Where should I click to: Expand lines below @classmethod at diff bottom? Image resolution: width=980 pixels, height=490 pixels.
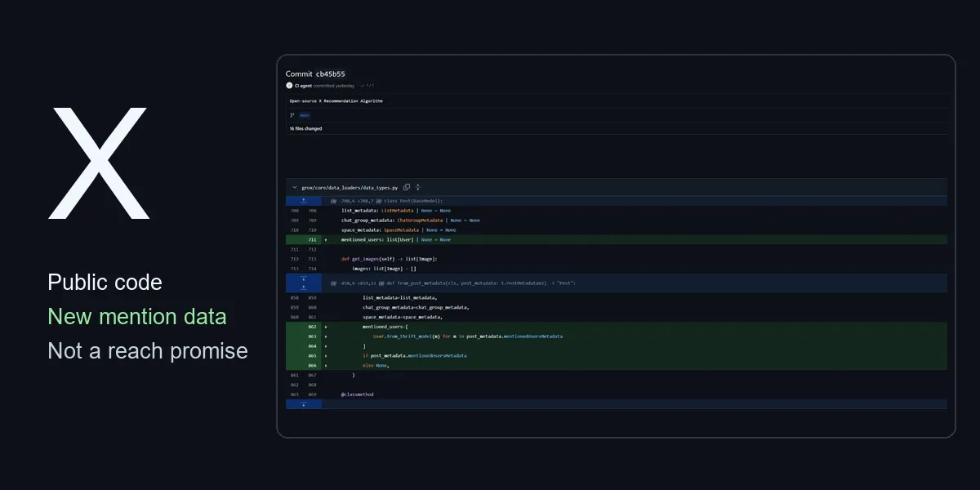pos(304,404)
